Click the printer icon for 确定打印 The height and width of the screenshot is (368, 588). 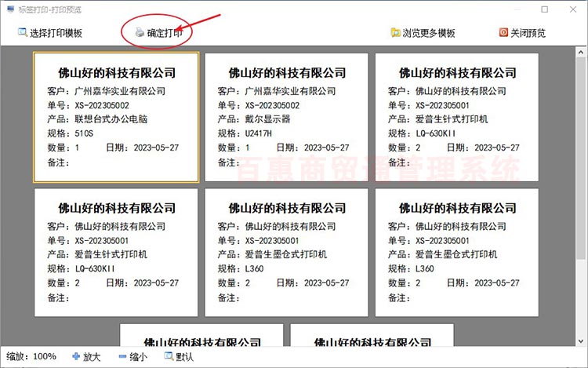tap(140, 32)
